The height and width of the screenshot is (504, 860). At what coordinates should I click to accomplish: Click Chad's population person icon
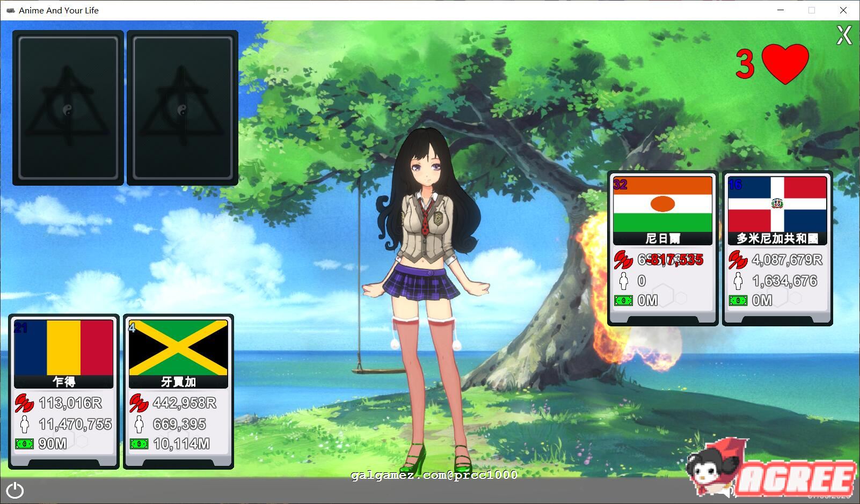coord(24,424)
